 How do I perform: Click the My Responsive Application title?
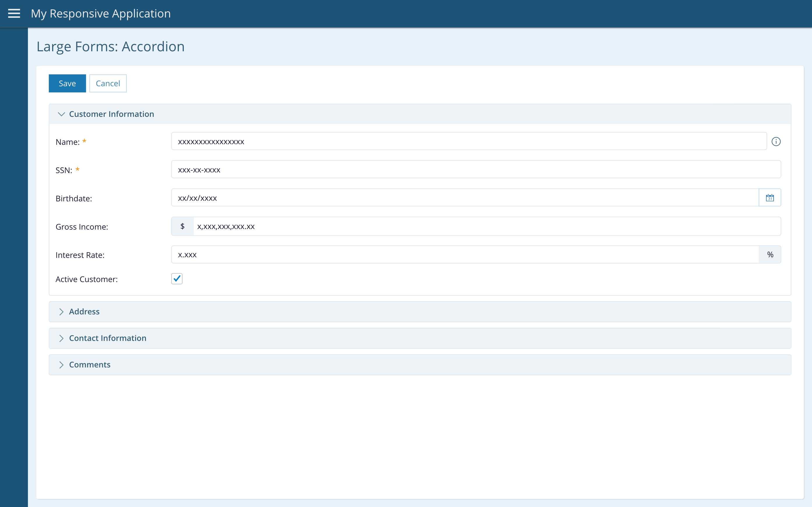(x=101, y=13)
